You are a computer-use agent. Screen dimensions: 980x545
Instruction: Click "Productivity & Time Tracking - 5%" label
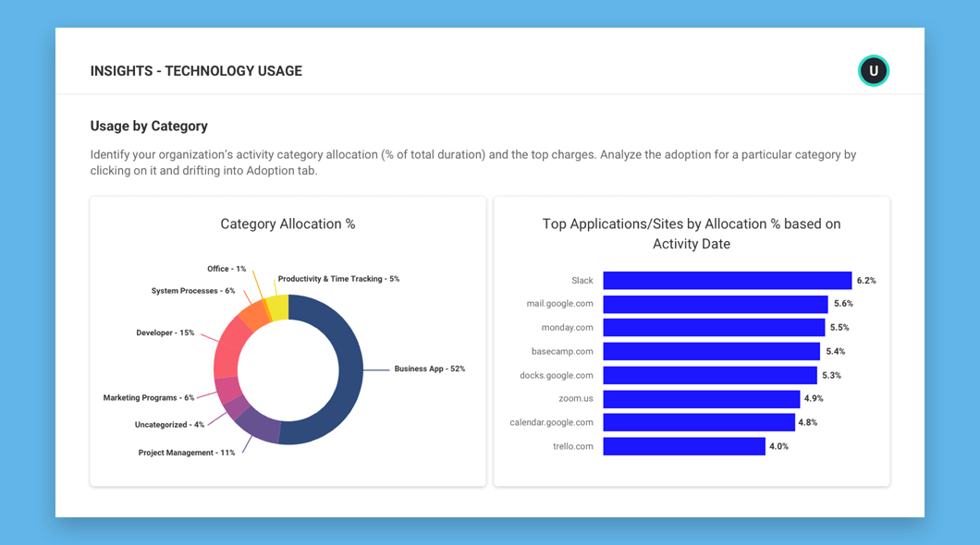pos(338,279)
